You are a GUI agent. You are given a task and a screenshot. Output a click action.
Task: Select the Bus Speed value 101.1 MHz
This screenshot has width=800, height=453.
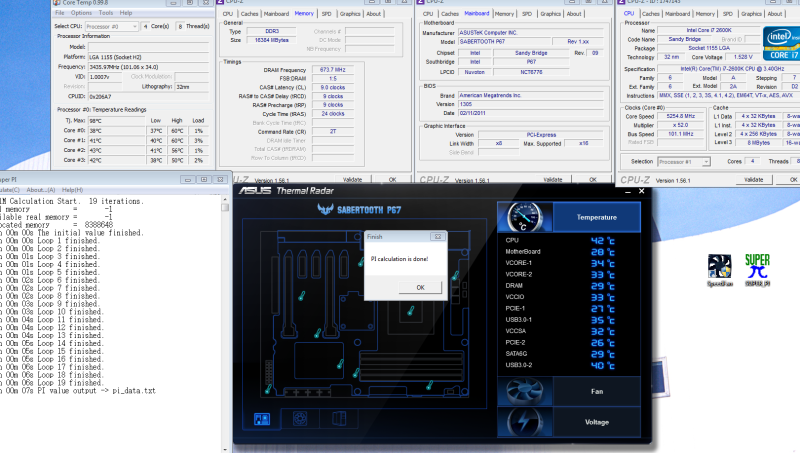pos(681,134)
